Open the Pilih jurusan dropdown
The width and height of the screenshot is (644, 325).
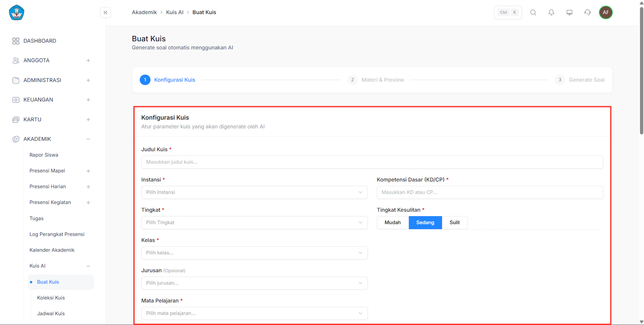[254, 283]
